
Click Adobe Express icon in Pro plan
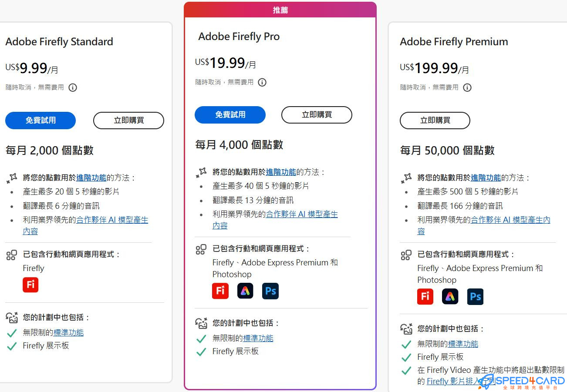[245, 291]
